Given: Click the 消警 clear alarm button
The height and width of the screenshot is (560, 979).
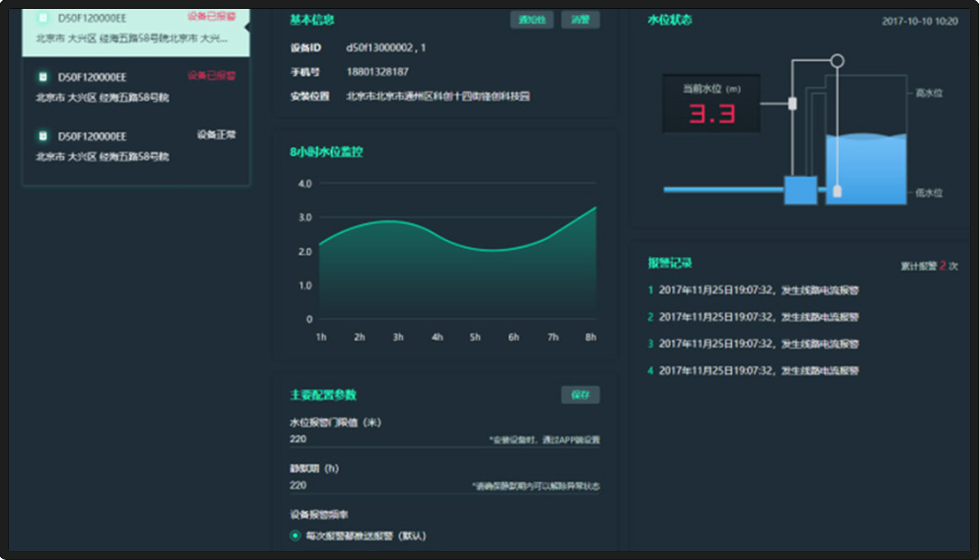Looking at the screenshot, I should tap(580, 20).
